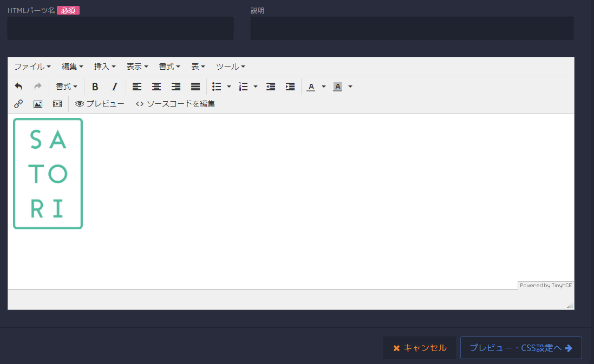The image size is (594, 364).
Task: Insert an image
Action: [38, 104]
